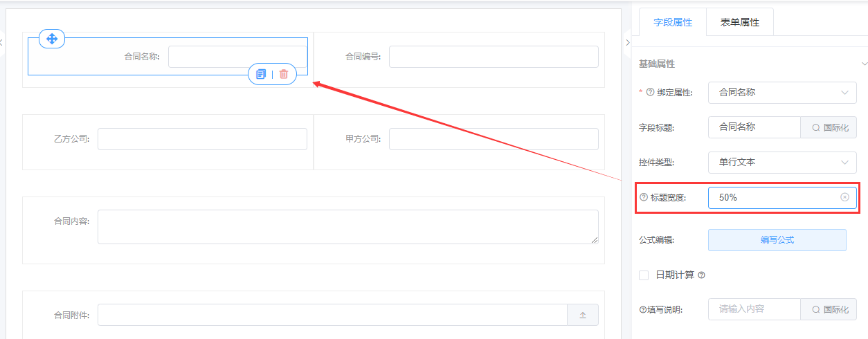Click 国际化 button next to 字段标题
This screenshot has width=868, height=339.
[x=829, y=127]
